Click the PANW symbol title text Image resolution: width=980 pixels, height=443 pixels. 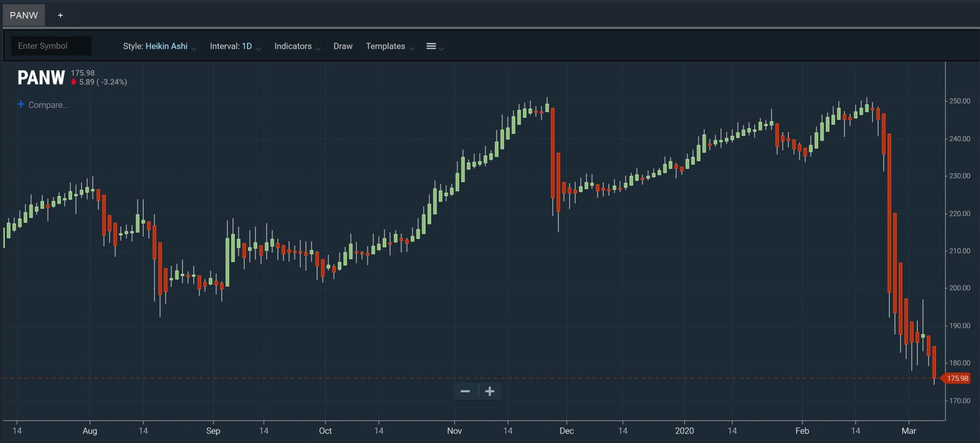click(x=41, y=77)
